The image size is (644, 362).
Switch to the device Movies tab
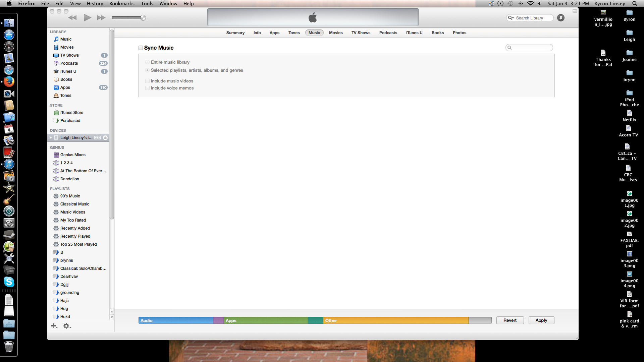[336, 33]
